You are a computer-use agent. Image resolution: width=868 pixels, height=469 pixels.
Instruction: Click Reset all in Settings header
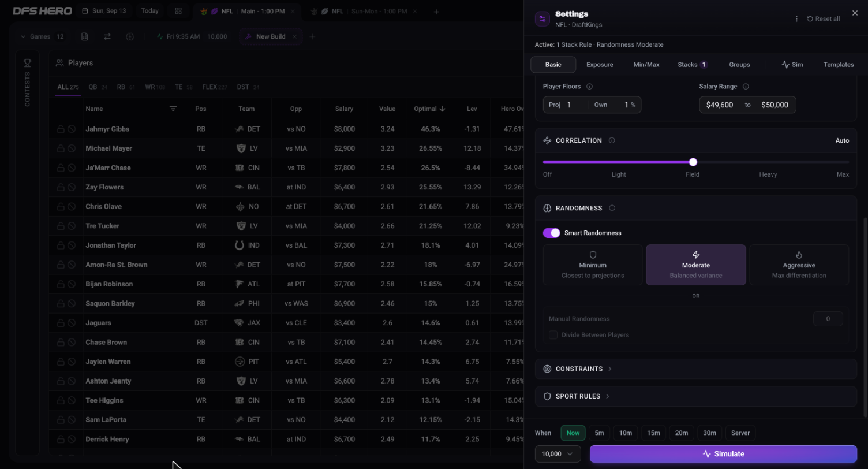[824, 19]
